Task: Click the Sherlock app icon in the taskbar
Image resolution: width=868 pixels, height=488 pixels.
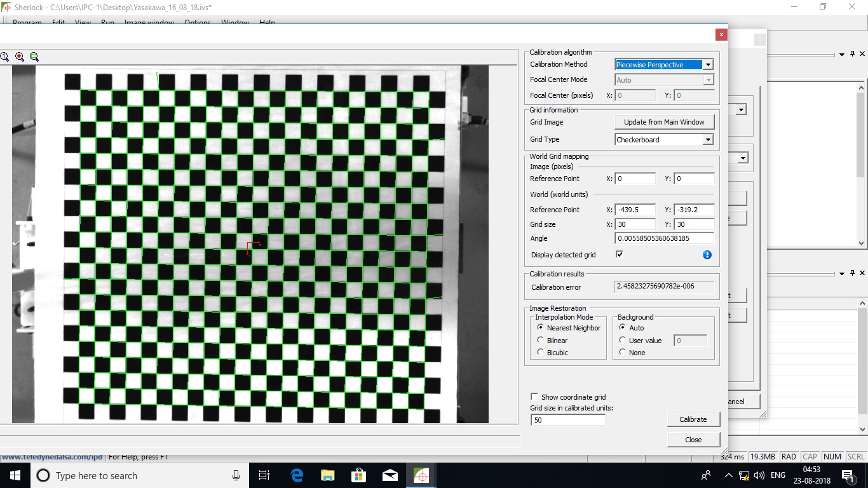Action: coord(421,475)
